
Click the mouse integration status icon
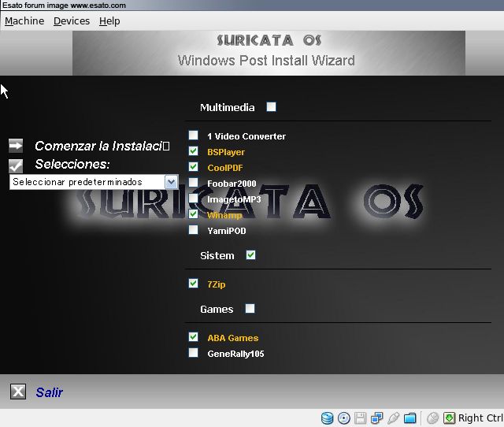click(x=432, y=418)
